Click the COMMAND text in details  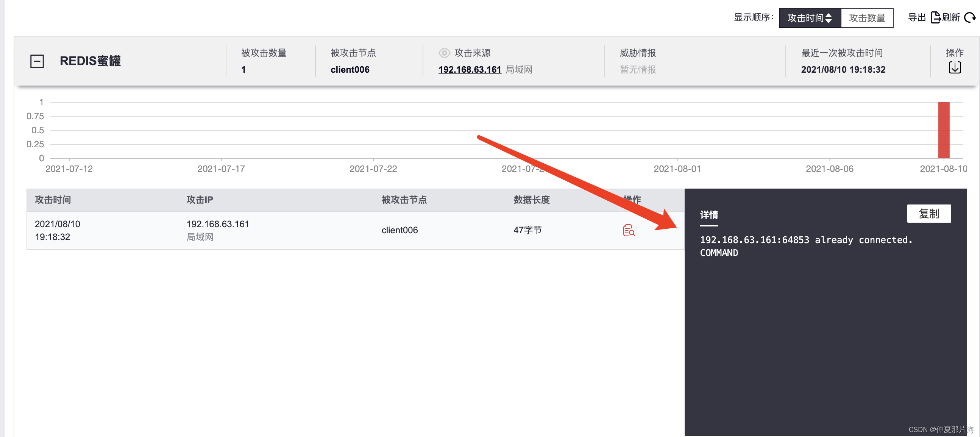pyautogui.click(x=719, y=253)
